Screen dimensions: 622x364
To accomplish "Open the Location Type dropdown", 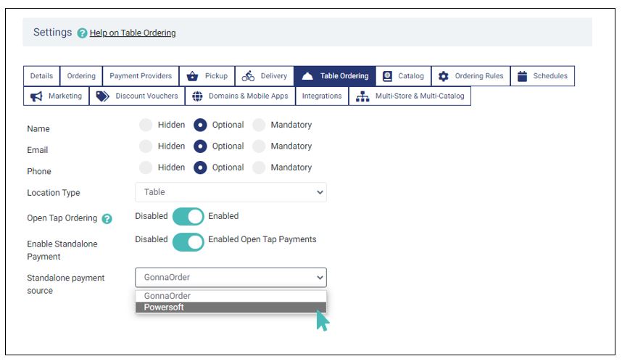I will coord(231,192).
